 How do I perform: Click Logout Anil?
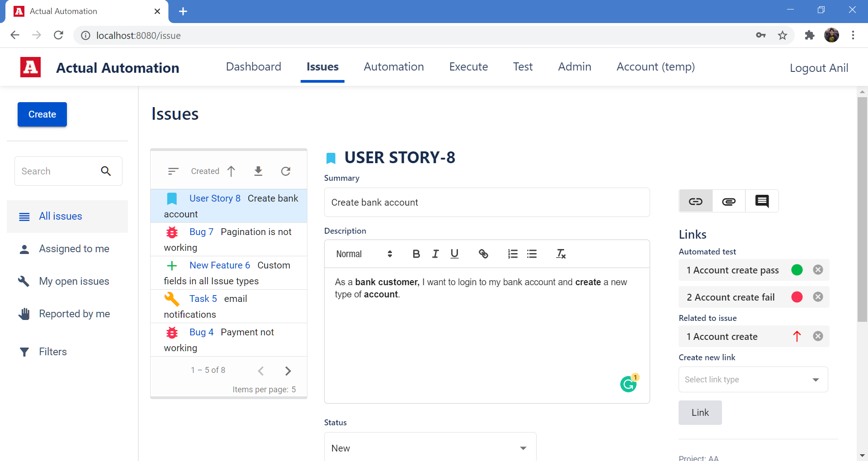pos(819,68)
